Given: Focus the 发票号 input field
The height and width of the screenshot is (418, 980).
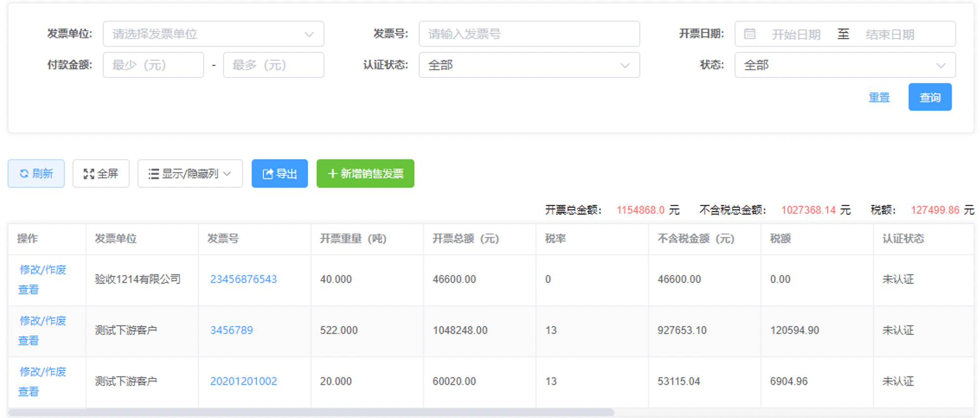Looking at the screenshot, I should 529,34.
